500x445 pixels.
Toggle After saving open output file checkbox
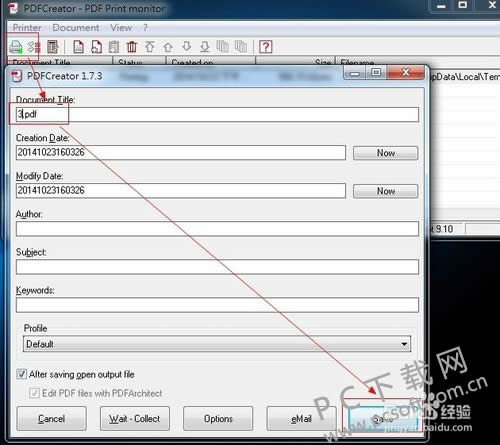pyautogui.click(x=22, y=374)
